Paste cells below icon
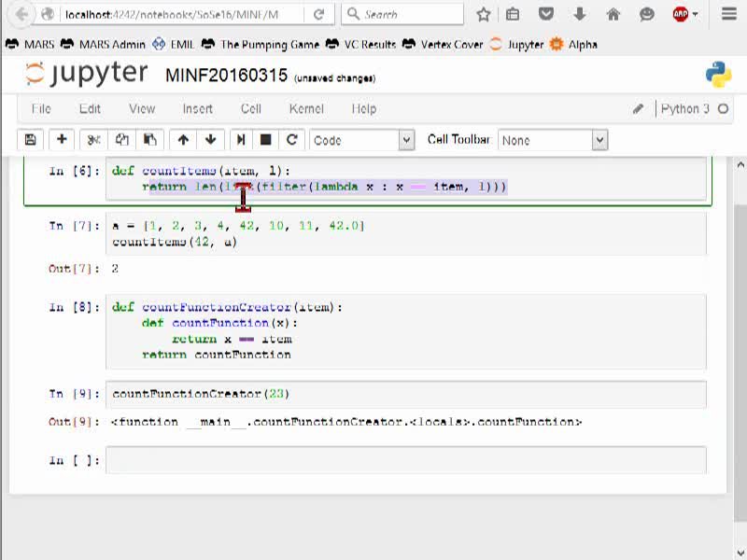Viewport: 747px width, 560px height. pos(149,140)
